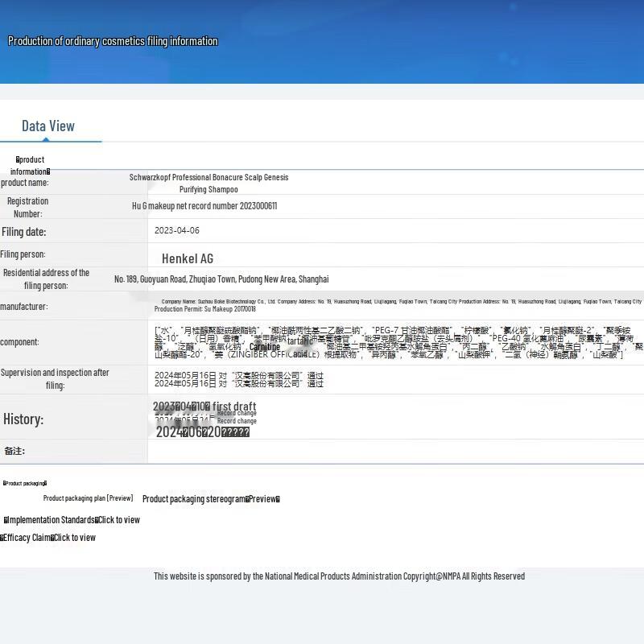Click the filing date 2023-04-06 value
Screen dimensions: 644x644
tap(177, 230)
